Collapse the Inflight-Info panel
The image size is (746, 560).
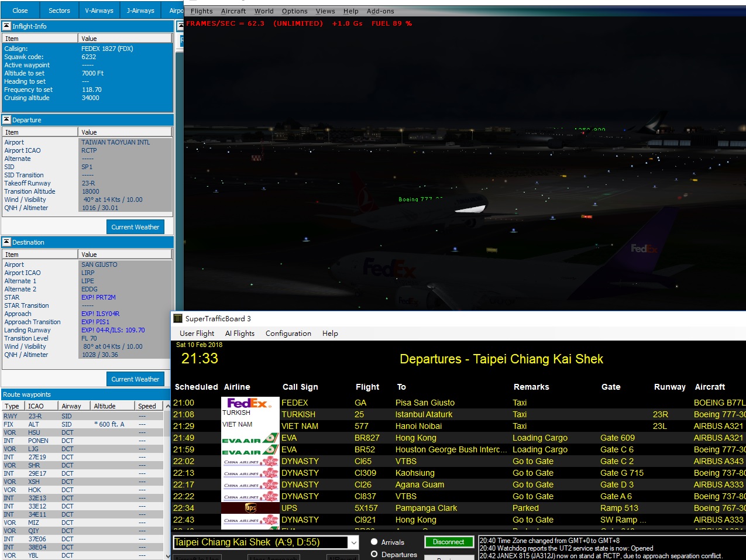[7, 26]
